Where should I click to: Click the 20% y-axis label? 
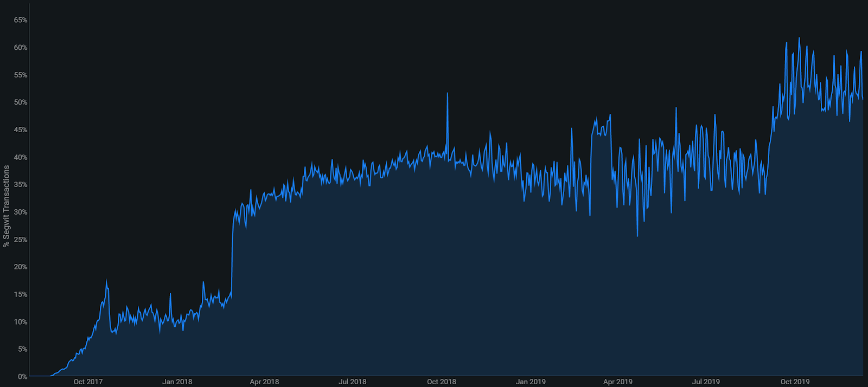21,267
